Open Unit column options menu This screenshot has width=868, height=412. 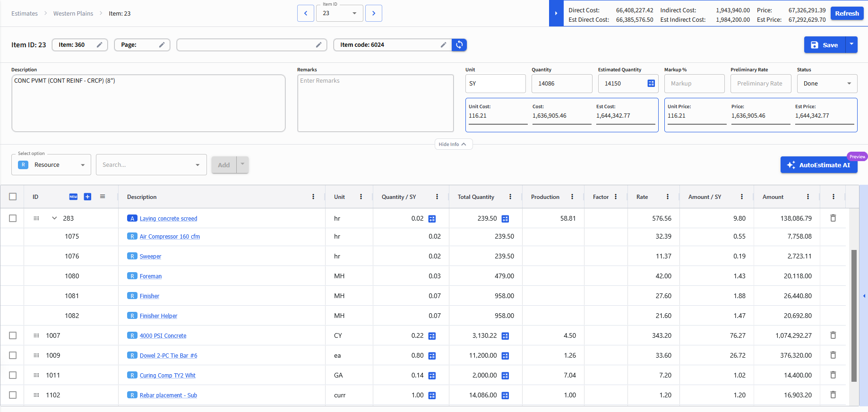coord(361,197)
